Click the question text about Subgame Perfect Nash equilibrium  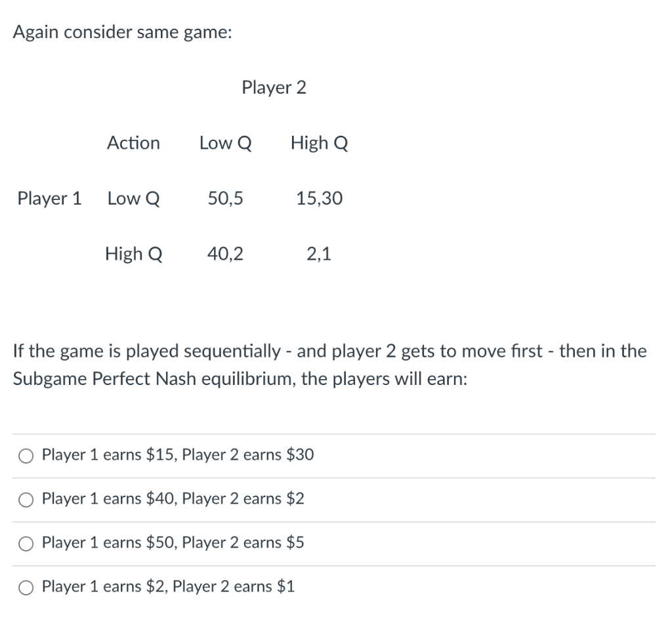(x=328, y=365)
